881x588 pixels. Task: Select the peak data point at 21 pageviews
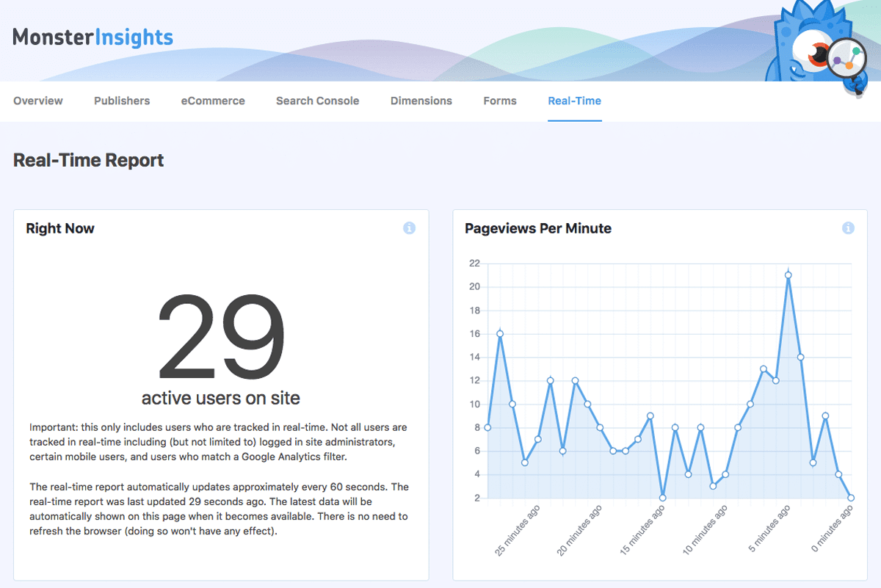pos(788,275)
